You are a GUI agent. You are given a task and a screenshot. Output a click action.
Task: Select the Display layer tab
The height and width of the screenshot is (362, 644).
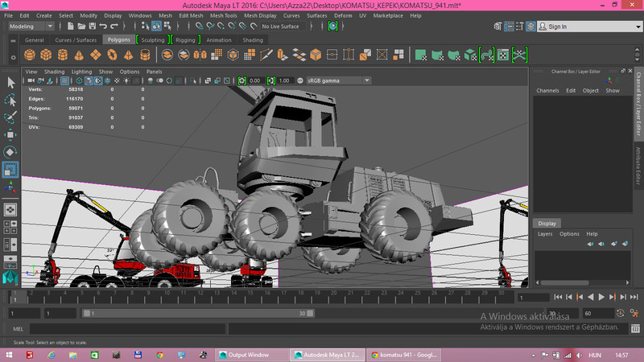pyautogui.click(x=547, y=224)
